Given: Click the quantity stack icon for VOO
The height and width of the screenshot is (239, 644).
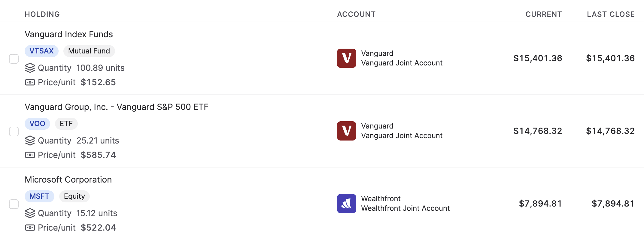Looking at the screenshot, I should [30, 141].
